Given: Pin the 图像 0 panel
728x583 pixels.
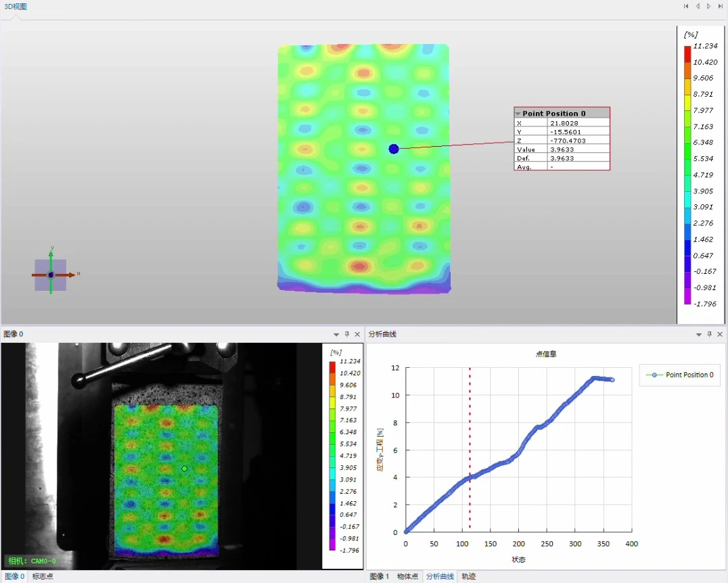Looking at the screenshot, I should point(347,334).
